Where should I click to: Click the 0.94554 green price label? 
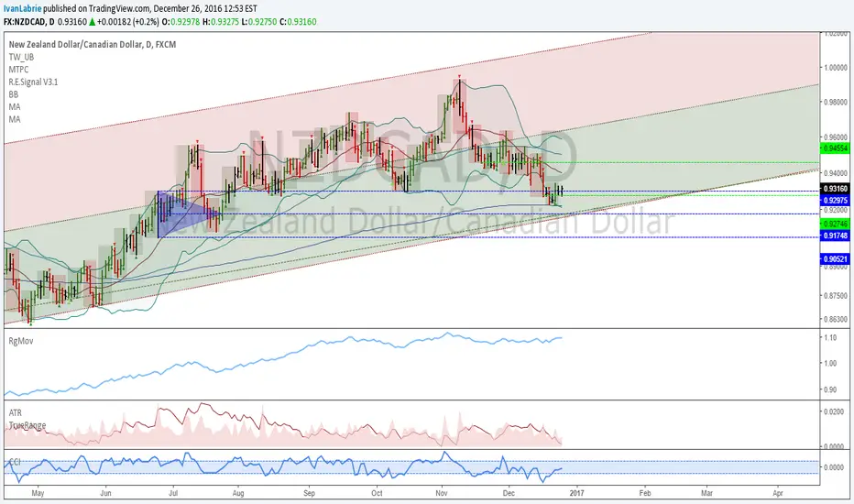835,148
